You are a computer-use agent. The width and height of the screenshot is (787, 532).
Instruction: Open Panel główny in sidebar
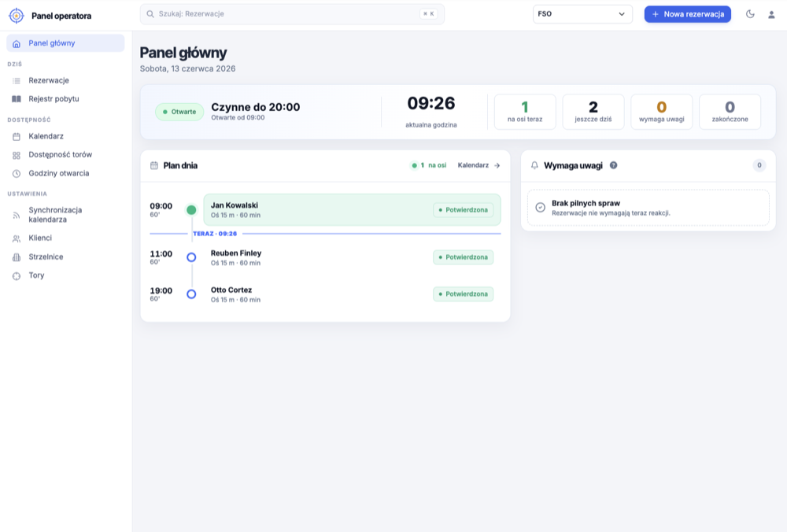pos(65,43)
